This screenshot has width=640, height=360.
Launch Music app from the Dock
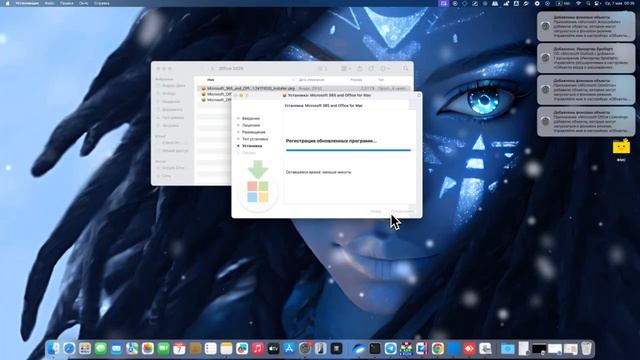258,349
